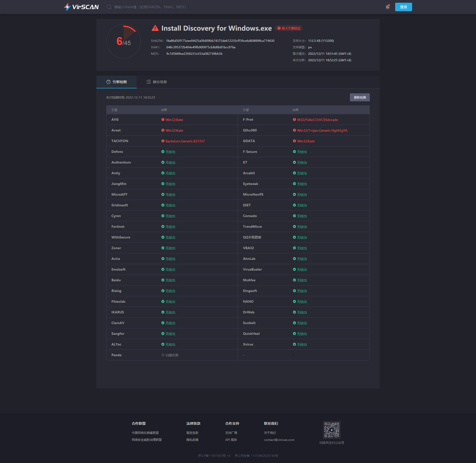This screenshot has height=463, width=476.
Task: Click the red warning triangle icon
Action: point(155,28)
